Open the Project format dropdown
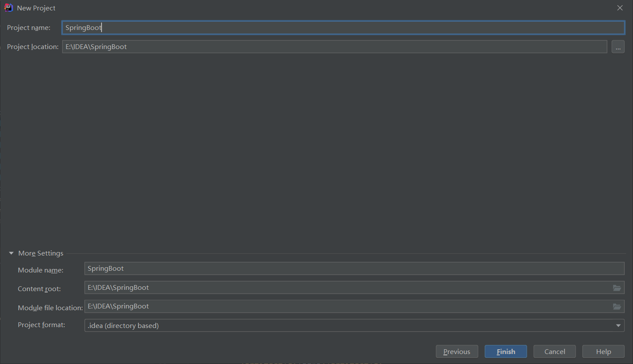Screen dimensions: 633x364 click(354, 325)
